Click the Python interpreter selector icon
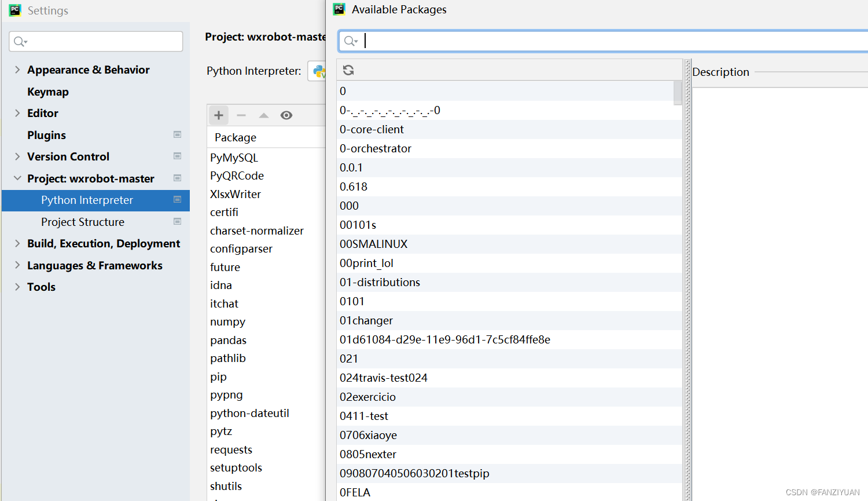The image size is (868, 501). pos(319,71)
